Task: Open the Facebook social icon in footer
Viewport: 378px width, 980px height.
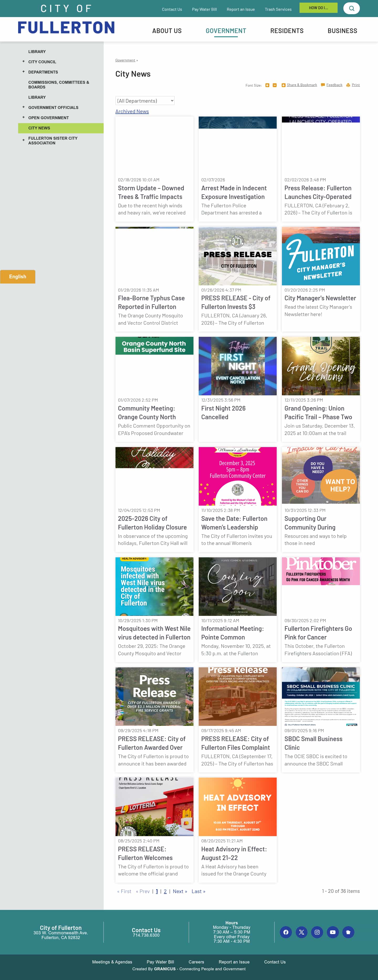Action: pos(286,932)
